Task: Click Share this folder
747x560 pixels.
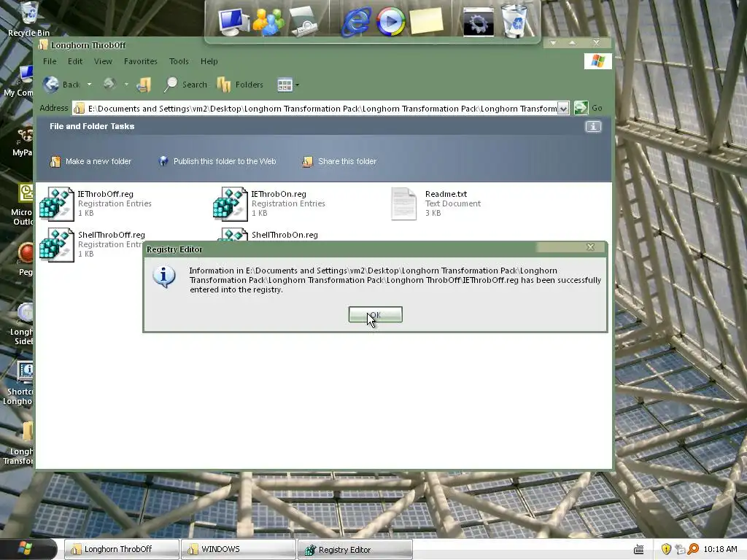Action: 338,161
